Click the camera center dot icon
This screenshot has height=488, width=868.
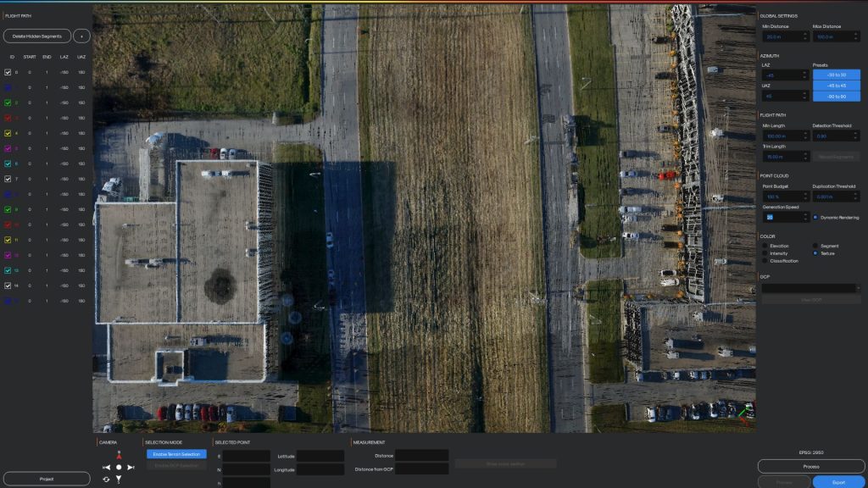pos(119,467)
